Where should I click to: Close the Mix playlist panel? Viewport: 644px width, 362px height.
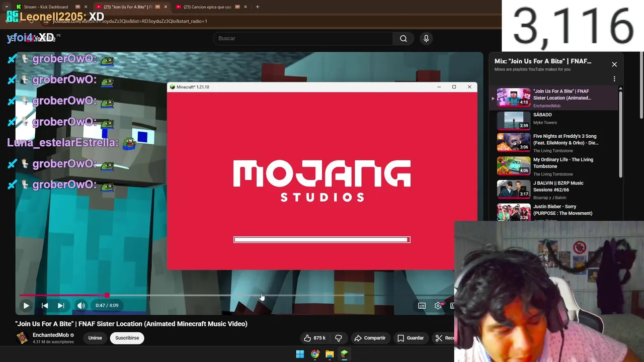614,64
